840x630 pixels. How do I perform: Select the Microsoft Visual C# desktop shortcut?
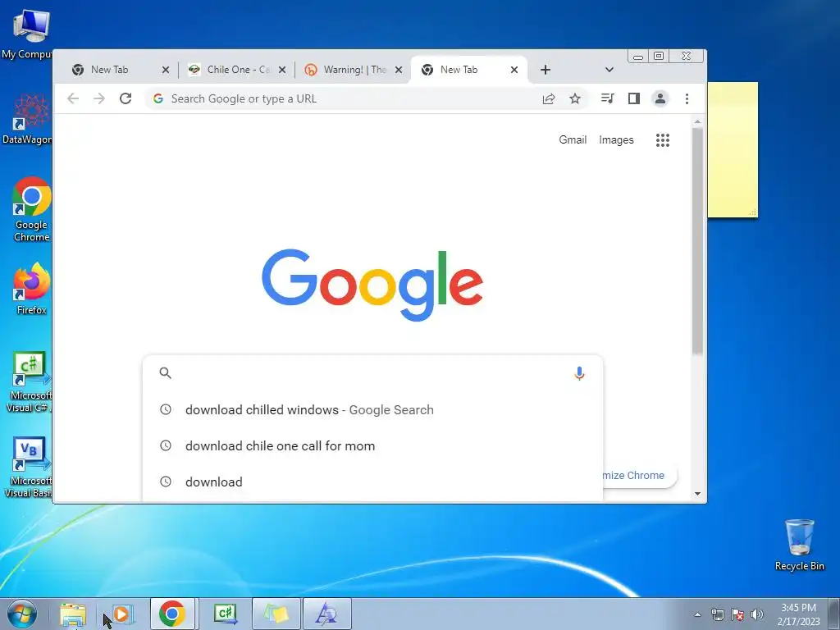[x=30, y=382]
